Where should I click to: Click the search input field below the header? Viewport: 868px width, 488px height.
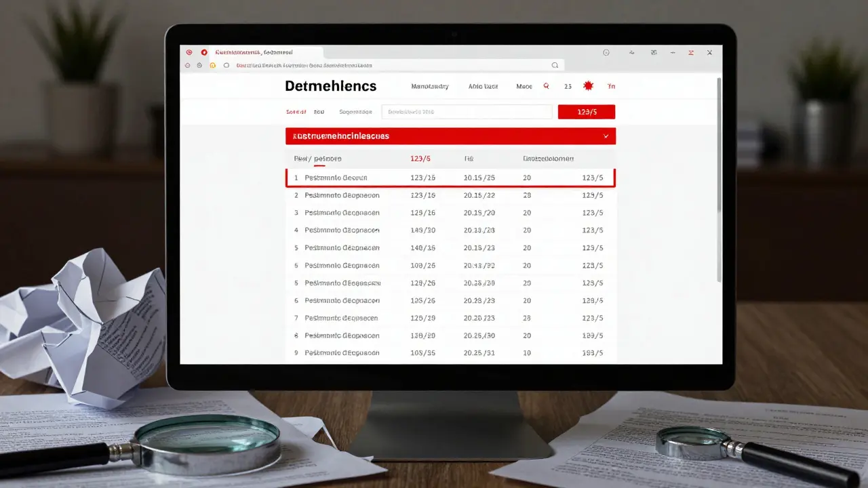tap(467, 112)
